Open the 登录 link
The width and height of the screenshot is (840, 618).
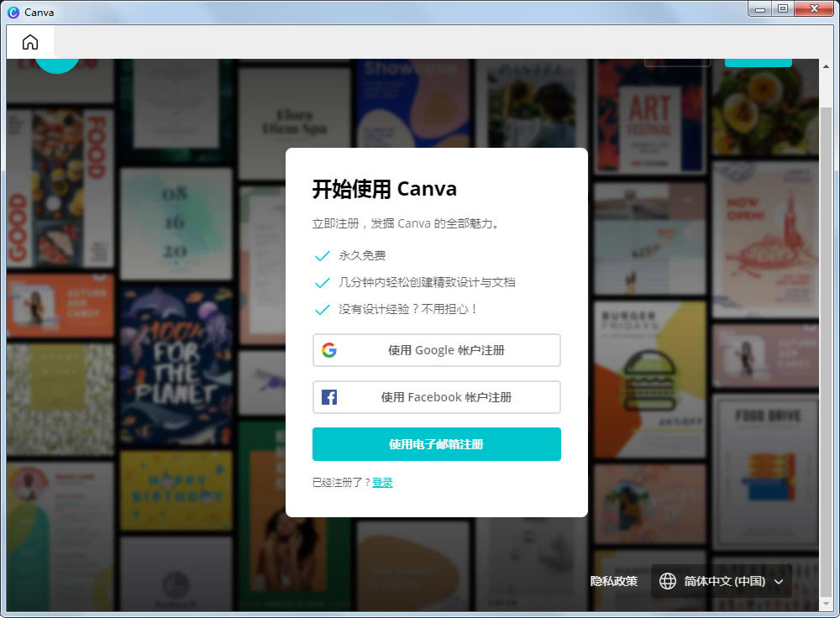pyautogui.click(x=382, y=482)
